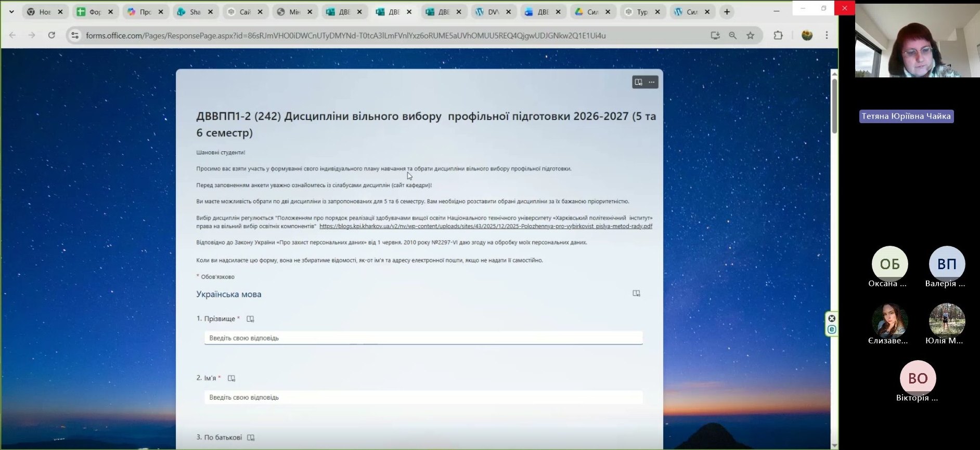The height and width of the screenshot is (450, 980).
Task: Close the Тур tab
Action: pyautogui.click(x=657, y=12)
